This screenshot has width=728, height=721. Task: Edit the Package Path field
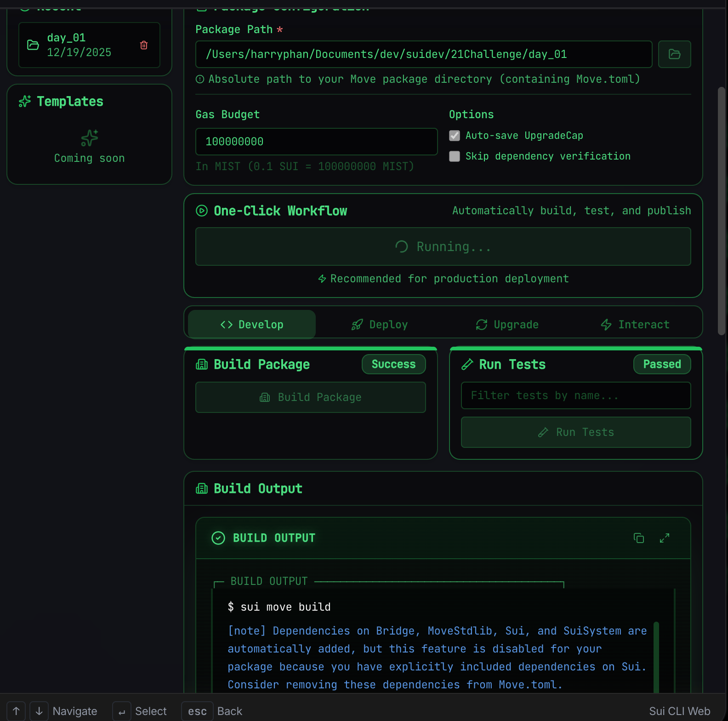click(x=423, y=54)
